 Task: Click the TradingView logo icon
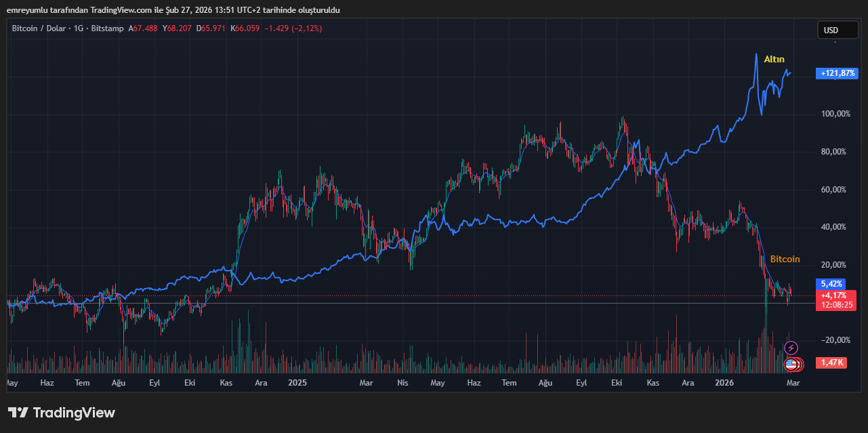pos(18,413)
